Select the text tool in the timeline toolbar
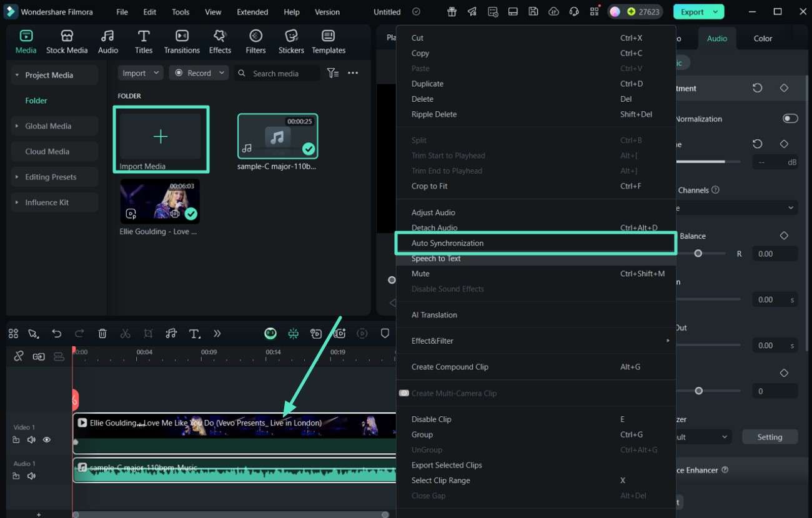 [194, 334]
